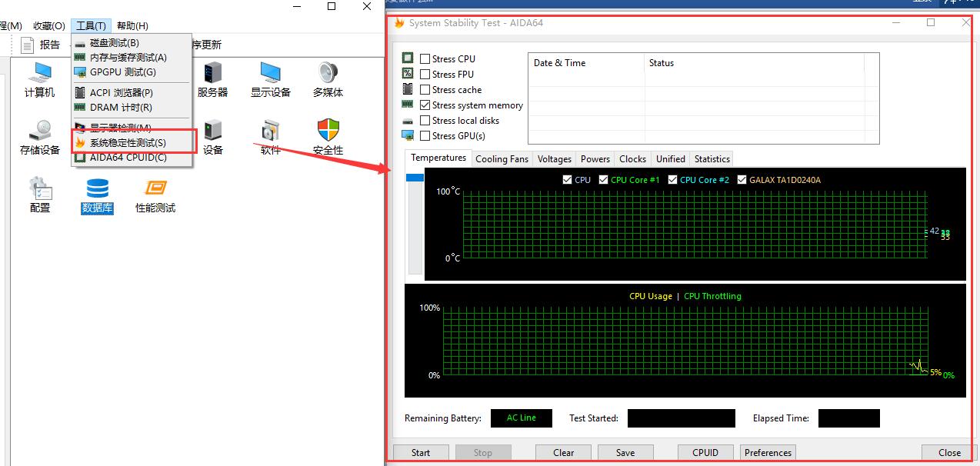The image size is (980, 466).
Task: Click the CPU Throttling legend label
Action: [712, 296]
